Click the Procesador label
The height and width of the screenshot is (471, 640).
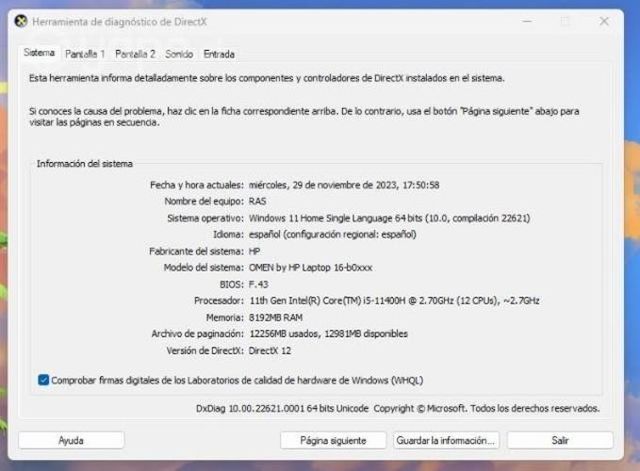pyautogui.click(x=219, y=301)
